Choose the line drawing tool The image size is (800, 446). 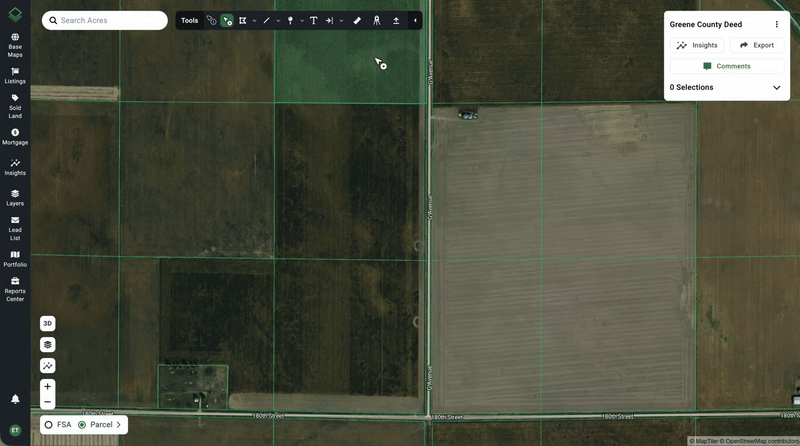pos(266,20)
